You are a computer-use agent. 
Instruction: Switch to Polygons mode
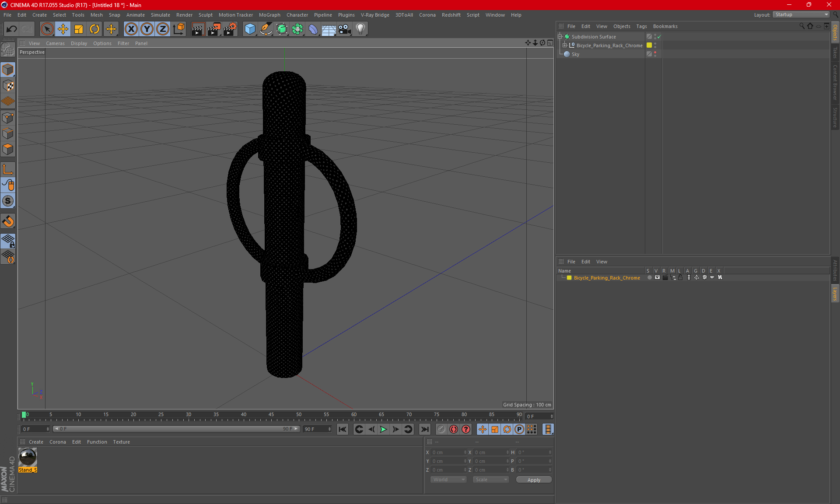(8, 149)
